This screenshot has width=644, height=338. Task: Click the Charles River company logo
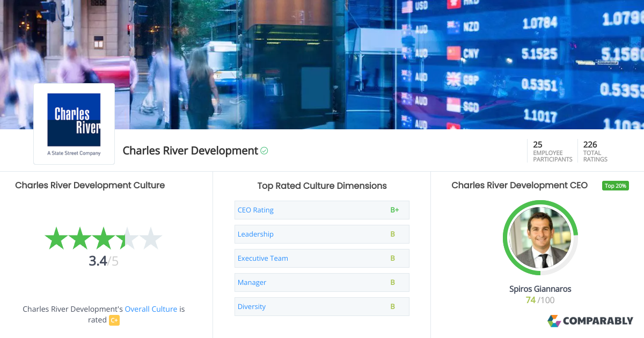pos(74,124)
